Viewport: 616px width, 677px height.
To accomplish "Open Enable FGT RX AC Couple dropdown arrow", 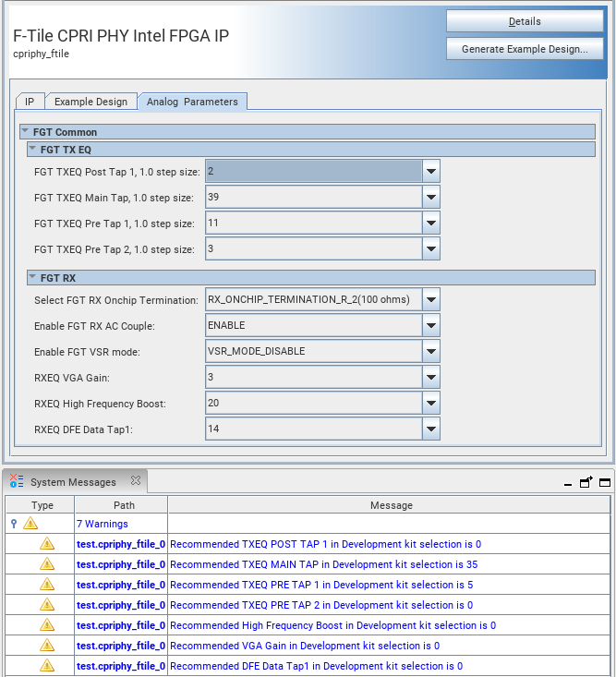I will coord(430,325).
